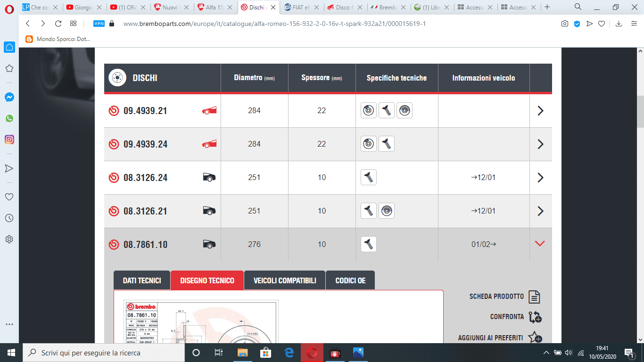Click the padlock site security icon
Screen dimensions: 644x362
point(112,24)
